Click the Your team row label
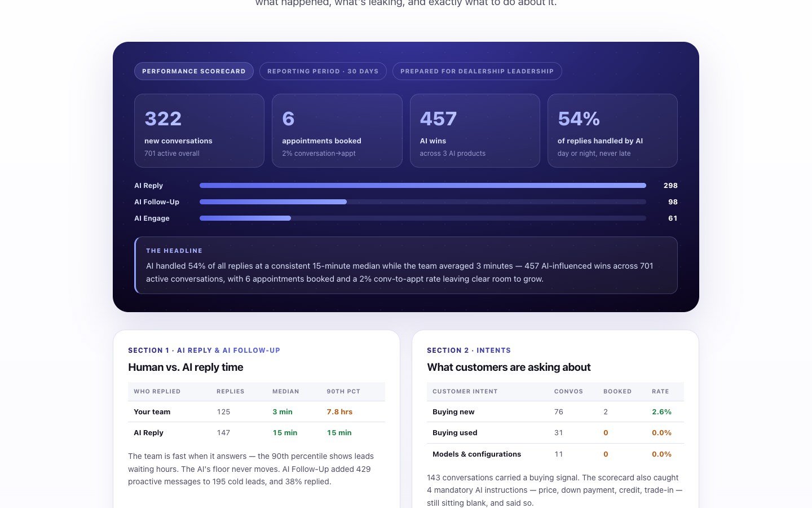This screenshot has width=812, height=508. pyautogui.click(x=152, y=412)
